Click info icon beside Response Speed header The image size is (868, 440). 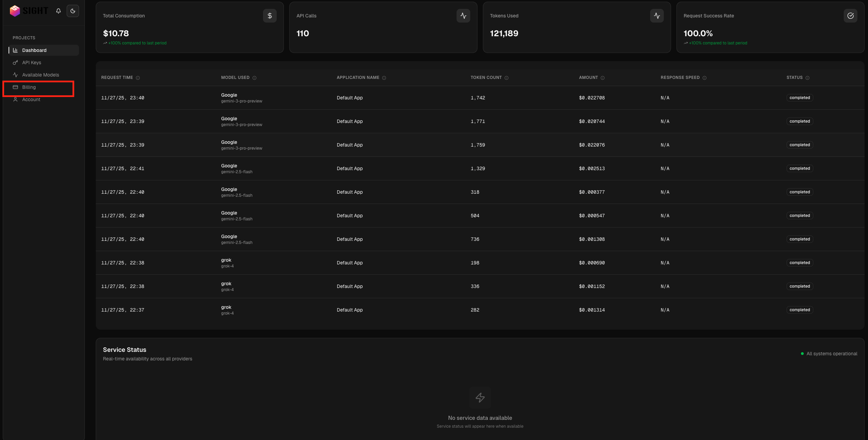[705, 78]
